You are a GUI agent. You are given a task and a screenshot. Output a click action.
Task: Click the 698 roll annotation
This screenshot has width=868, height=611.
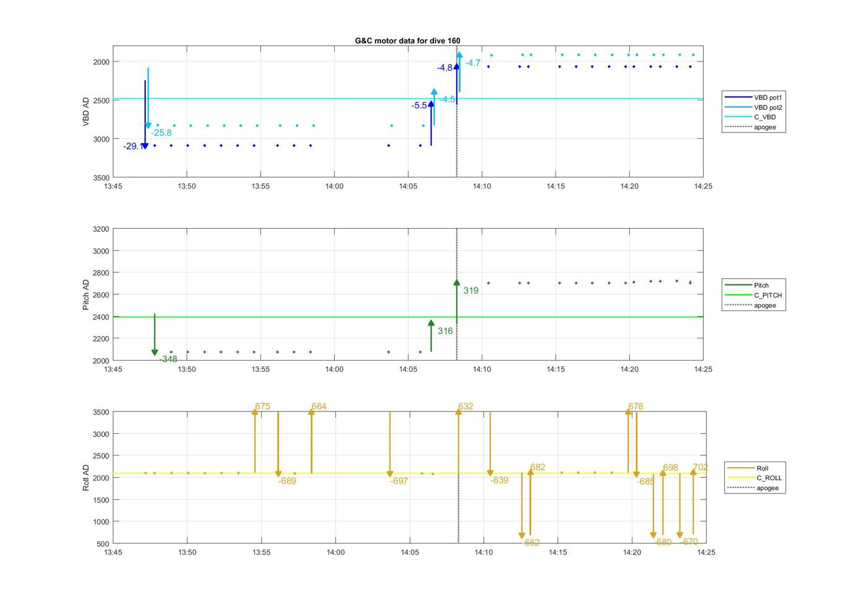click(x=670, y=468)
